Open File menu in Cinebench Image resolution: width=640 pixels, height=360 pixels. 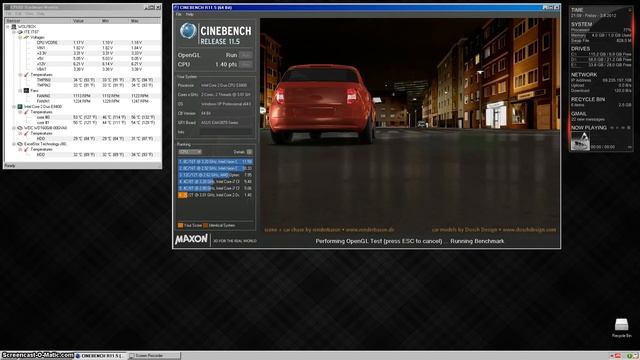(x=178, y=14)
